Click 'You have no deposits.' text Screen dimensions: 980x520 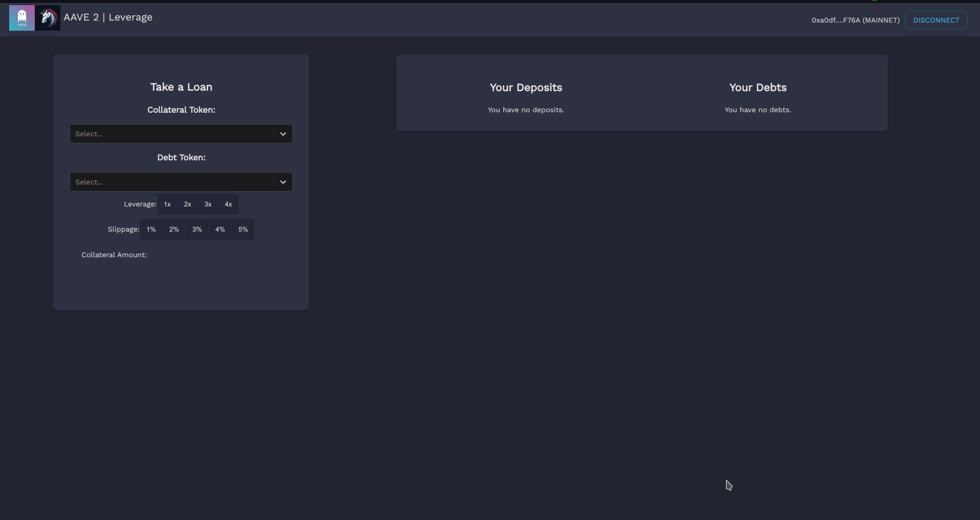[x=526, y=110]
